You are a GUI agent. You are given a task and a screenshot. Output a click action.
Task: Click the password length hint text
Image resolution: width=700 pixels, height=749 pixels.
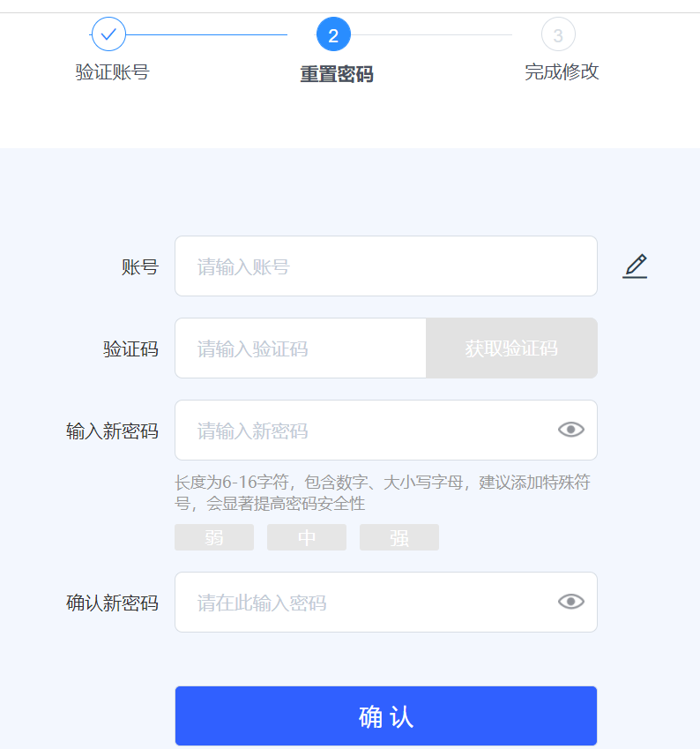383,492
